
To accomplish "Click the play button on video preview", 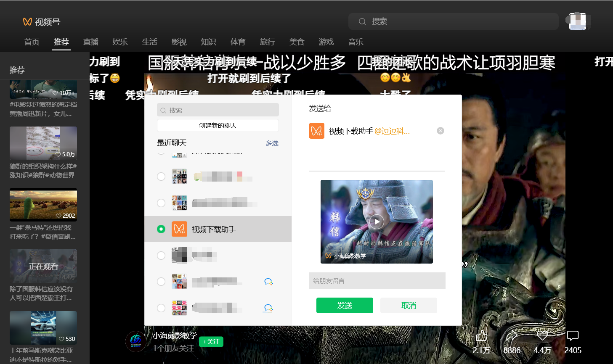I will point(377,222).
